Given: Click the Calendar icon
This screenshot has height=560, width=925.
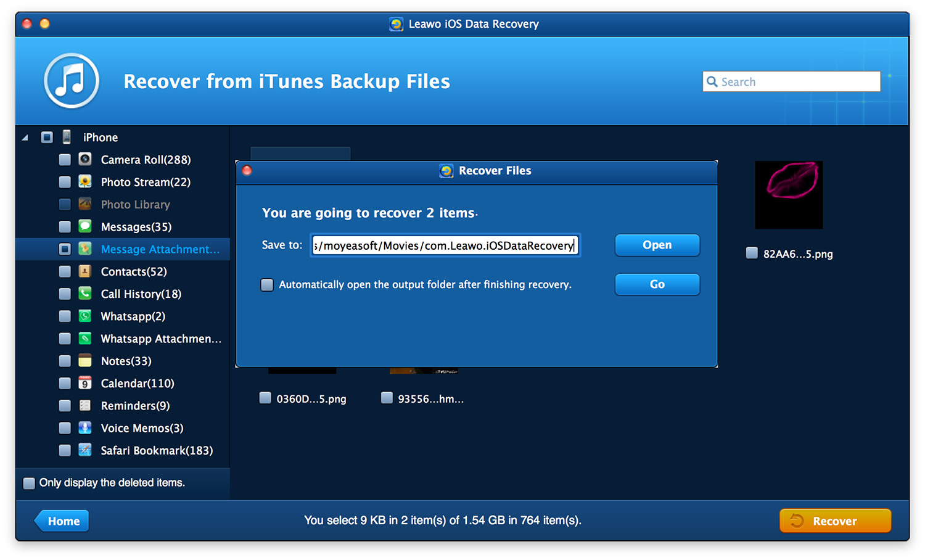Looking at the screenshot, I should click(x=85, y=383).
